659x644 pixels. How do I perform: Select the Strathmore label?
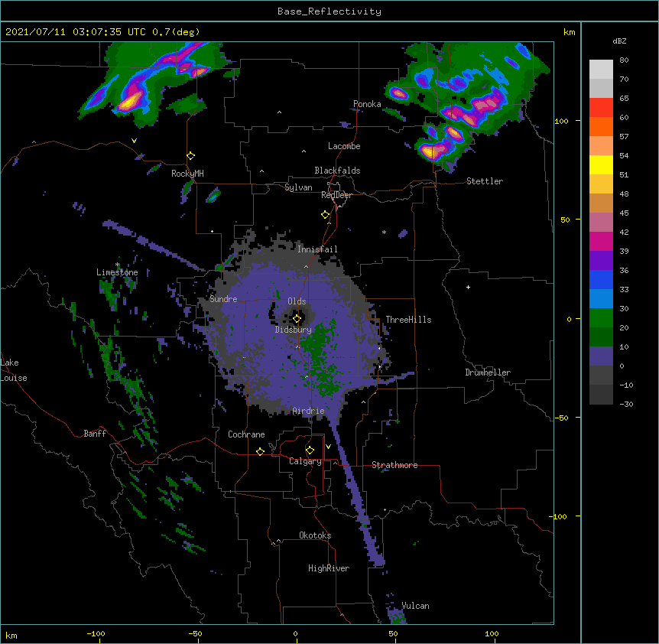[x=394, y=465]
